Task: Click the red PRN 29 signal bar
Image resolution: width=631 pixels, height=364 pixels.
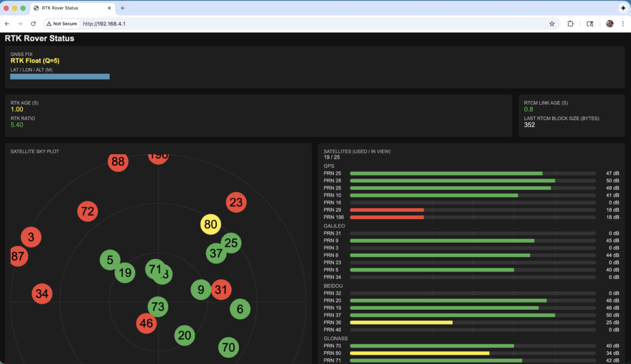Action: 387,210
